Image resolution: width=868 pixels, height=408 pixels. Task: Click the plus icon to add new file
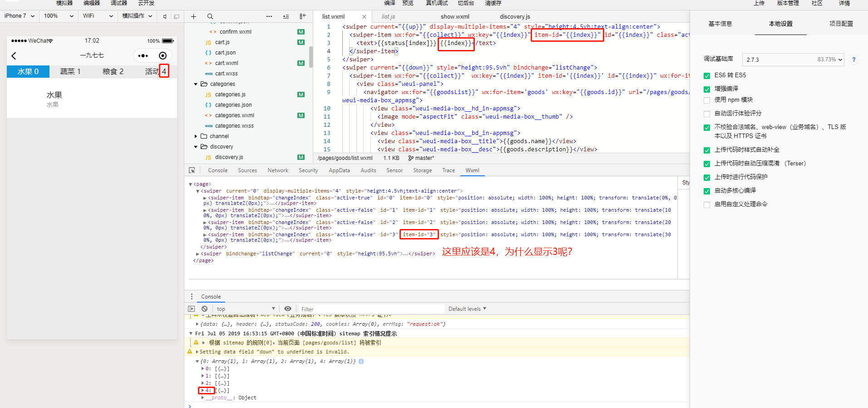[193, 16]
